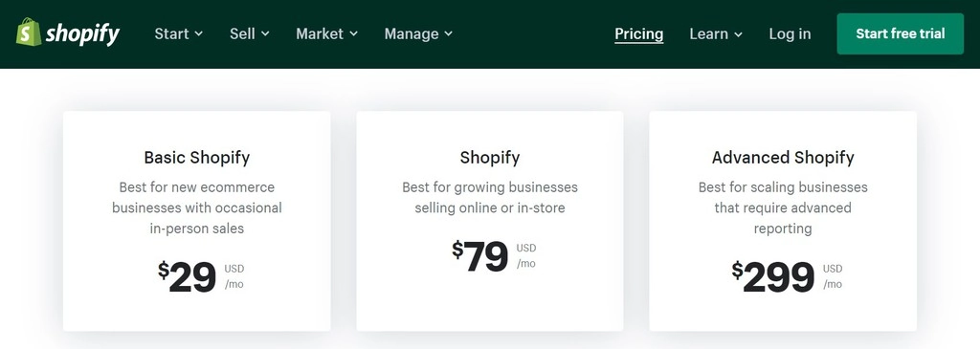This screenshot has width=980, height=349.
Task: Expand the Start menu chevron
Action: pos(199,33)
